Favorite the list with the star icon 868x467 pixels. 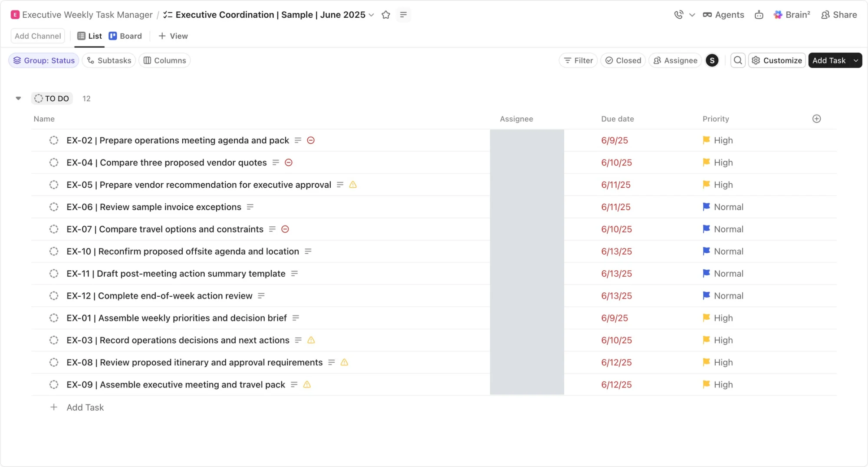pos(385,15)
